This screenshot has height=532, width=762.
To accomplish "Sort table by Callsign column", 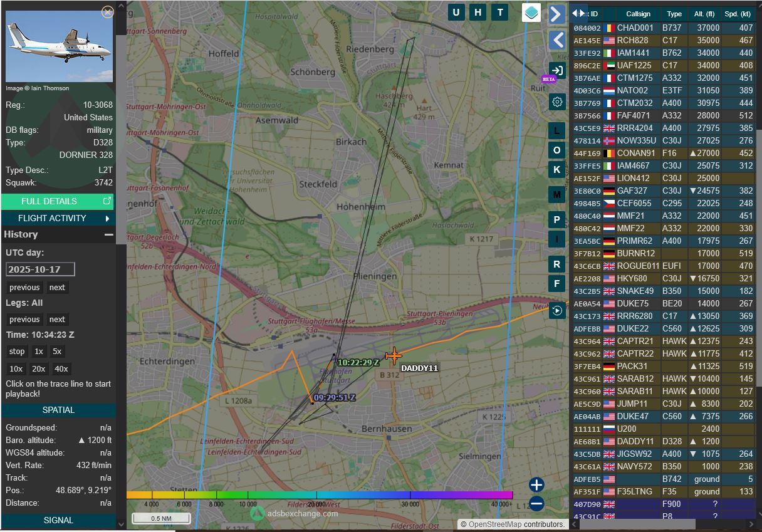I will (x=638, y=14).
